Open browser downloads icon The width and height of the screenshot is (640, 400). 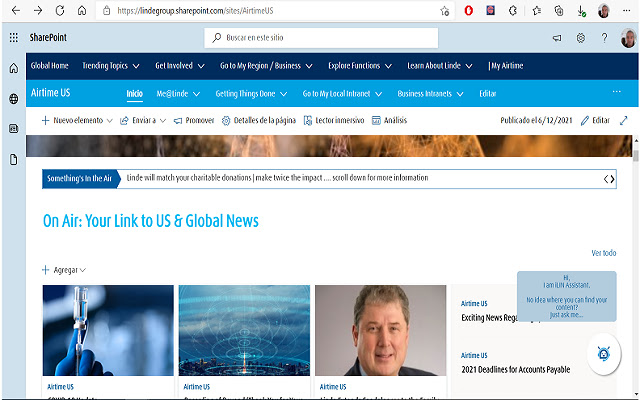coord(581,11)
